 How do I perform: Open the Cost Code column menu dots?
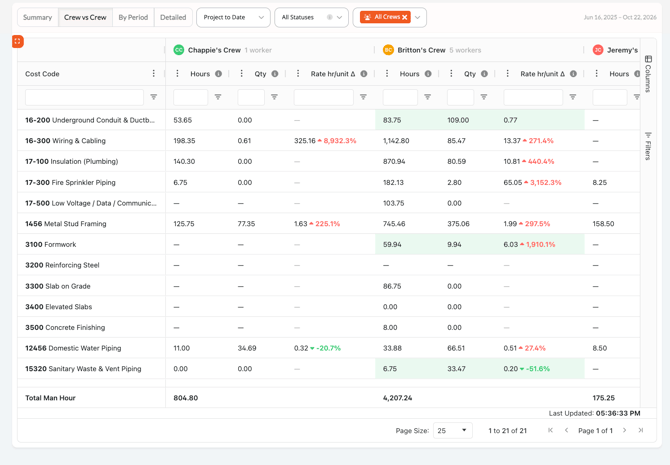(x=153, y=74)
